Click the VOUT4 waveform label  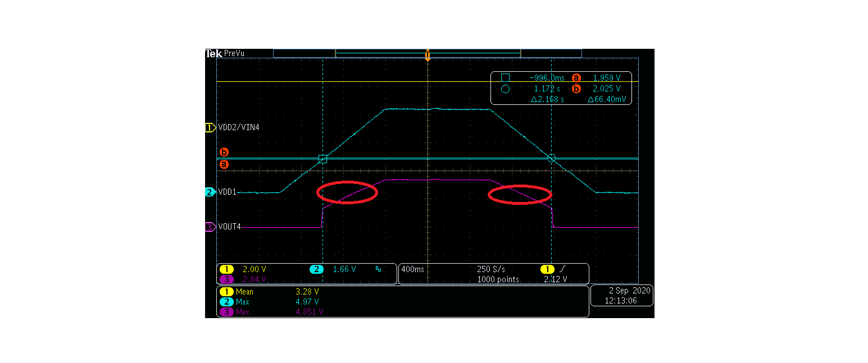[x=230, y=227]
